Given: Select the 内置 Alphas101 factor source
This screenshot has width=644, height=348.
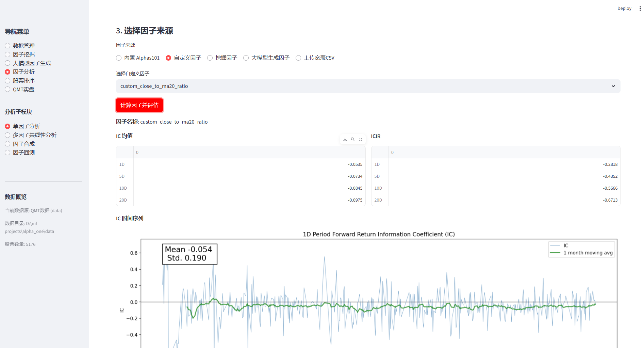Looking at the screenshot, I should (119, 58).
